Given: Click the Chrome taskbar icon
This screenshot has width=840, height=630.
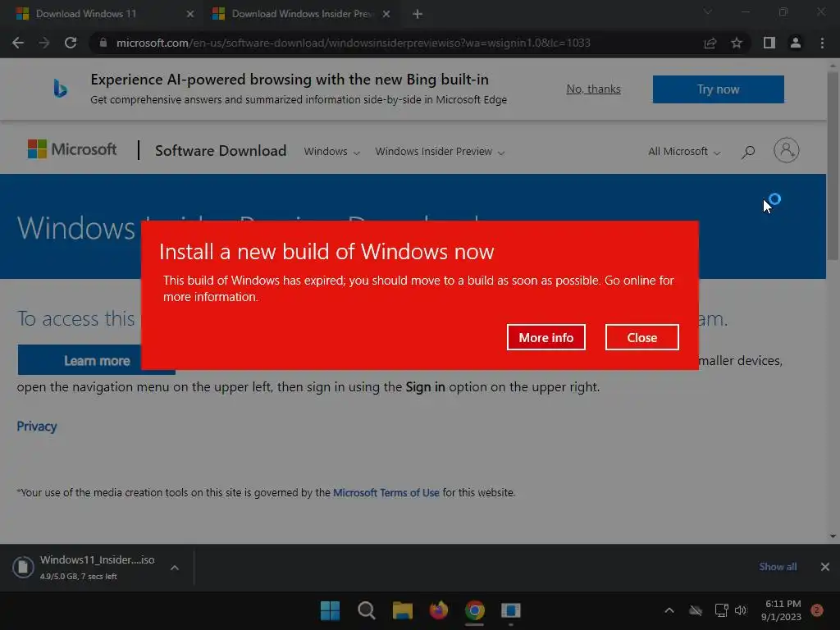Looking at the screenshot, I should coord(475,610).
